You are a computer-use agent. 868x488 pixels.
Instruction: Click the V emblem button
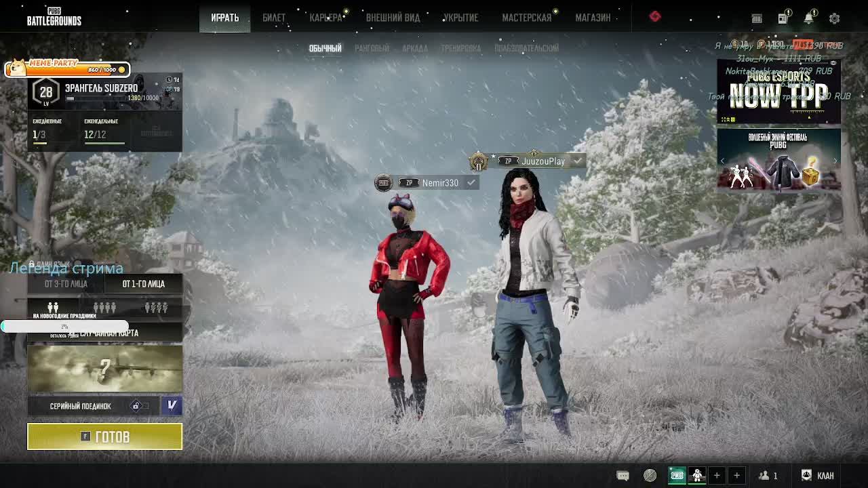(x=172, y=405)
